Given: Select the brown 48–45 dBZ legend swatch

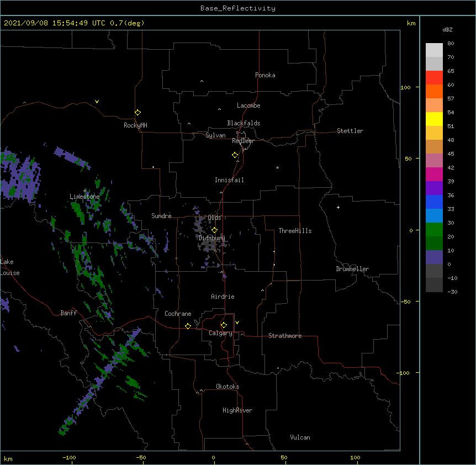Looking at the screenshot, I should tap(434, 147).
